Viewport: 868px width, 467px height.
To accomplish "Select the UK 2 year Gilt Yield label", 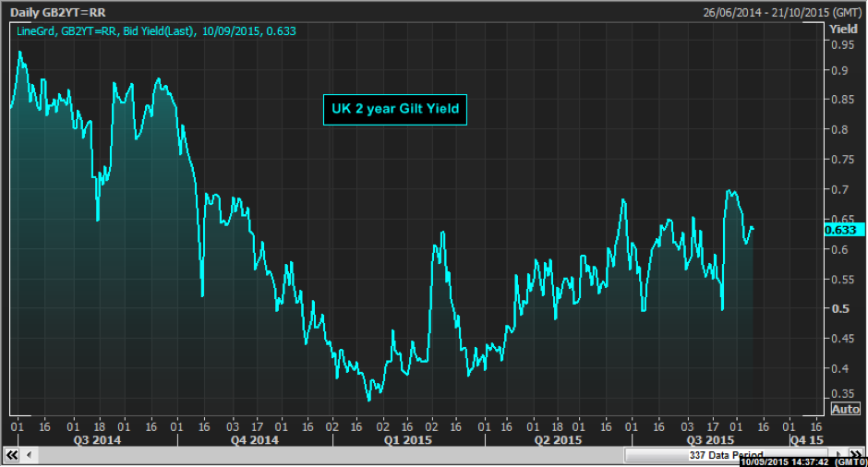I will click(394, 110).
